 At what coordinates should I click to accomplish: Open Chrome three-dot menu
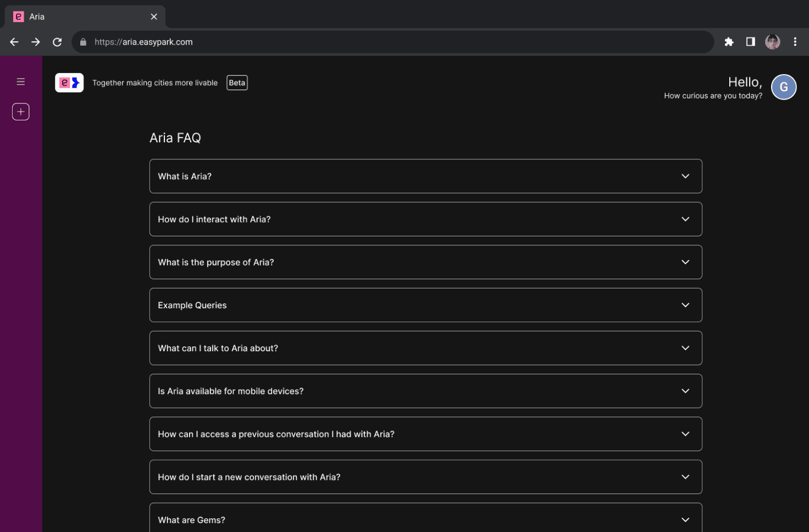[795, 42]
